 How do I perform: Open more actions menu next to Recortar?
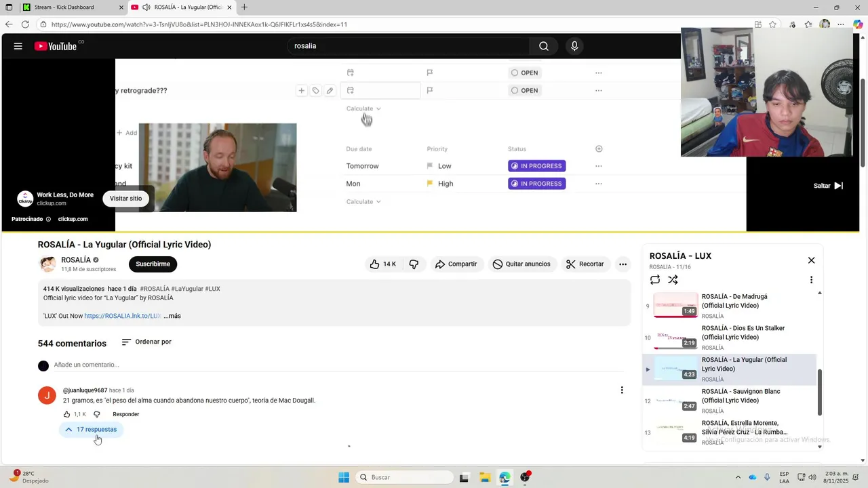(x=623, y=264)
